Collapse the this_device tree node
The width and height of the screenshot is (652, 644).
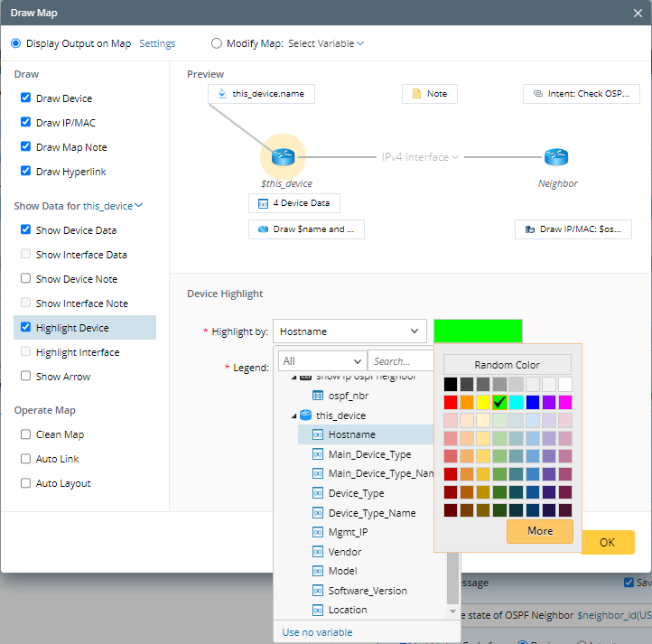tap(294, 415)
